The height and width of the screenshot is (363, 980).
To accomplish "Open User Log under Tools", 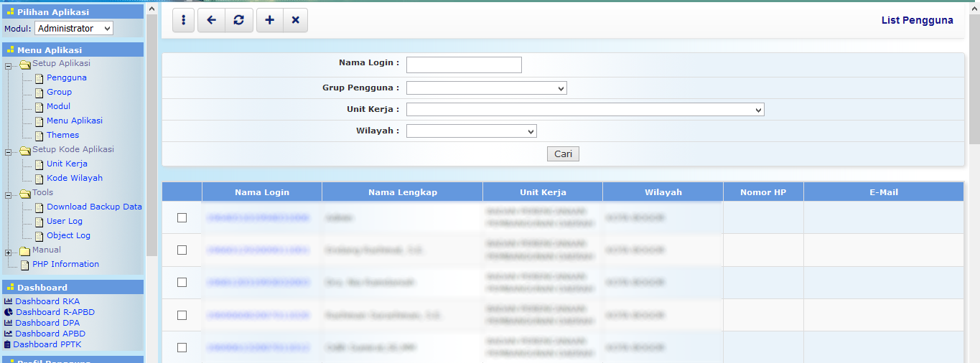I will coord(65,221).
